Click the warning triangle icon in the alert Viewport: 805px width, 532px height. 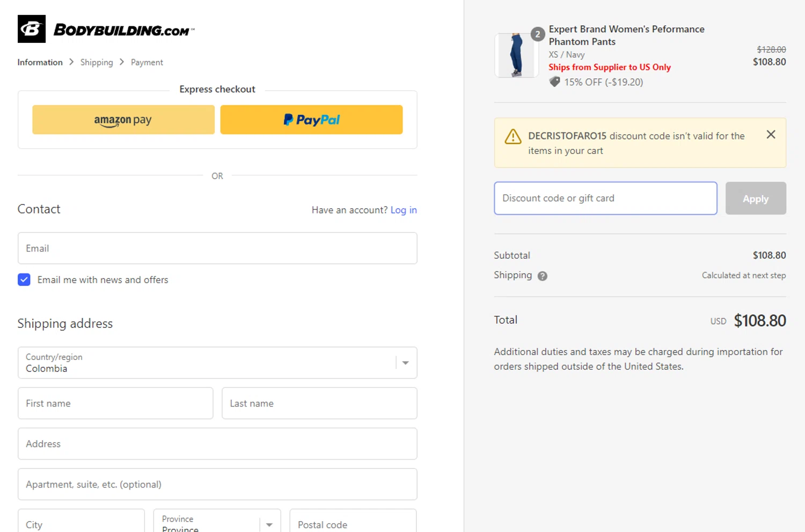pos(513,137)
